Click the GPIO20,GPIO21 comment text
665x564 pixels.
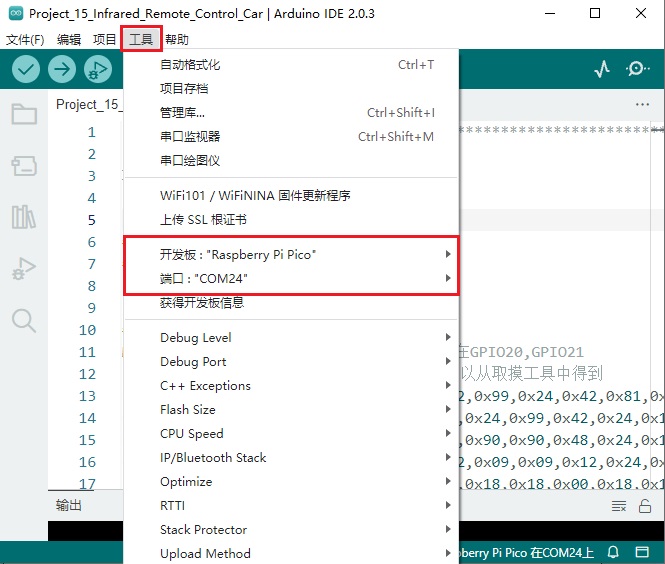[526, 352]
